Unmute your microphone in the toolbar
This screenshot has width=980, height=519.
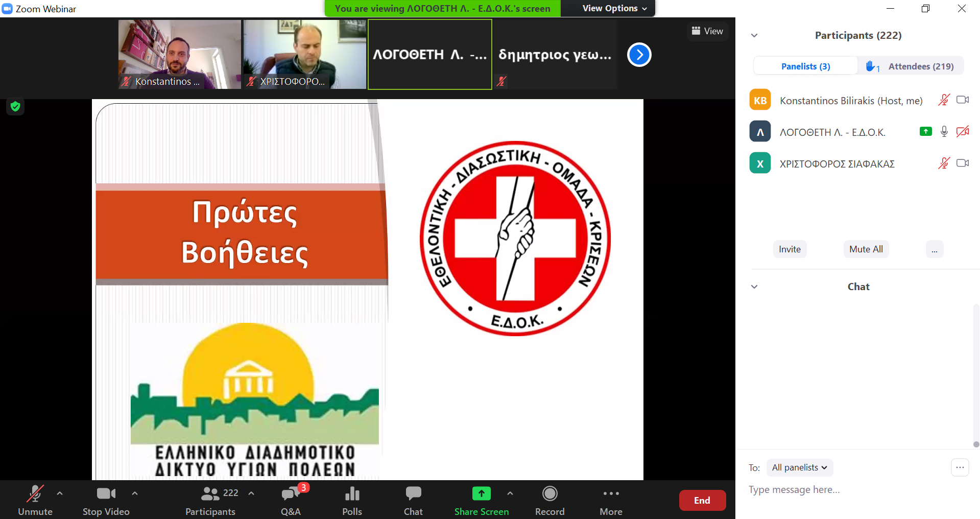(35, 500)
